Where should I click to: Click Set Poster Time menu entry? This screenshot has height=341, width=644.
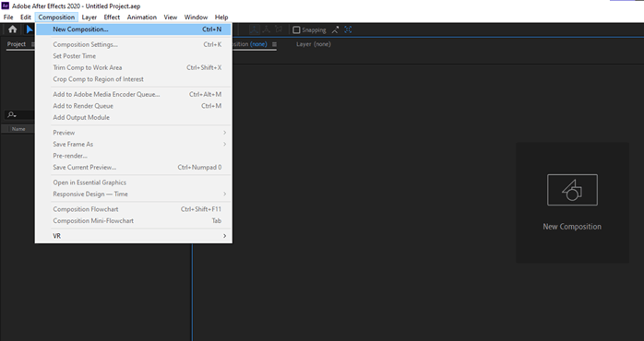coord(134,56)
